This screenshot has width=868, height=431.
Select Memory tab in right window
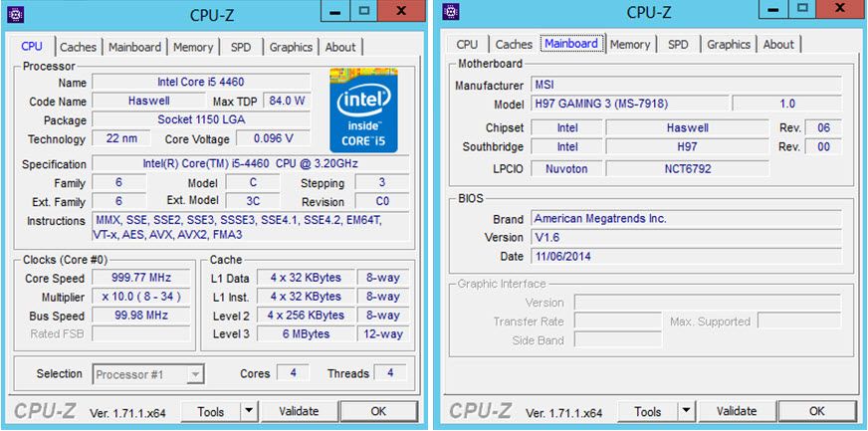pyautogui.click(x=630, y=44)
